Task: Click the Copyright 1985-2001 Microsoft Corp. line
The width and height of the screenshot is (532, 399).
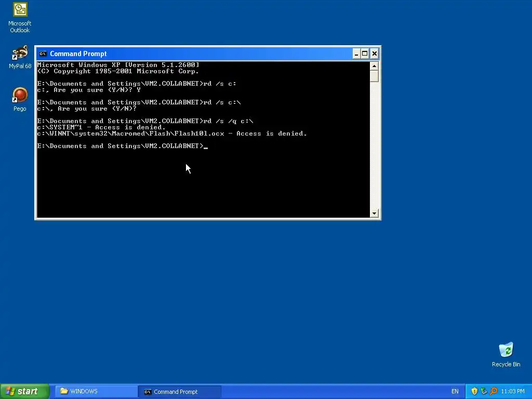Action: (118, 71)
